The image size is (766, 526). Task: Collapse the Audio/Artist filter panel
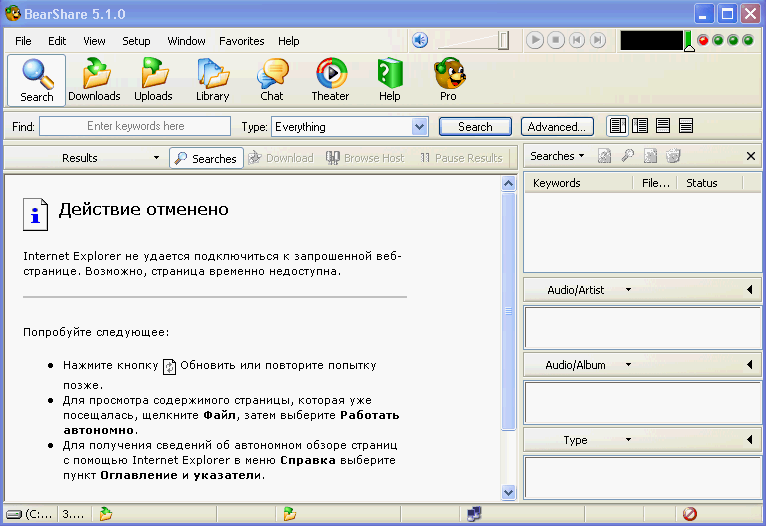click(749, 290)
